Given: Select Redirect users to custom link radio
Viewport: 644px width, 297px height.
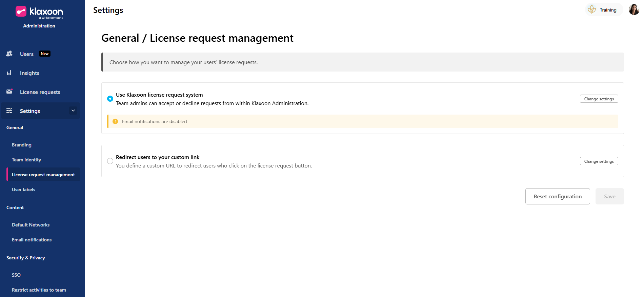Looking at the screenshot, I should 110,161.
